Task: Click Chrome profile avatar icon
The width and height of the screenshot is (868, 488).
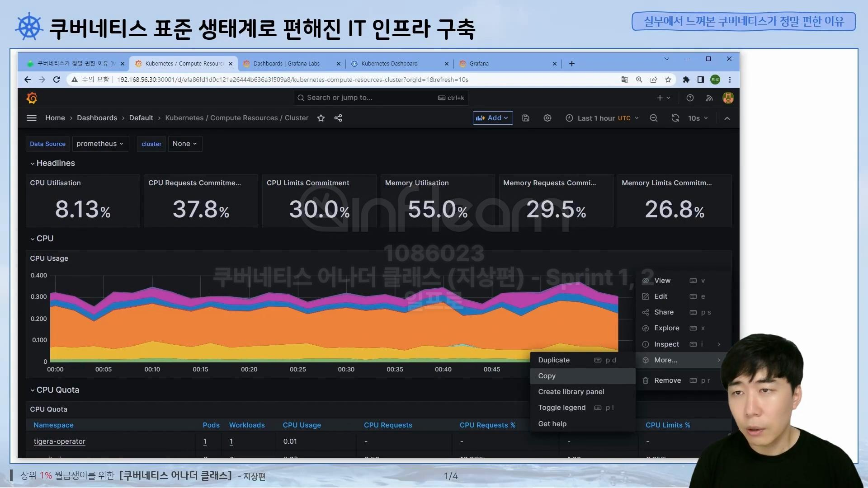Action: pos(715,80)
